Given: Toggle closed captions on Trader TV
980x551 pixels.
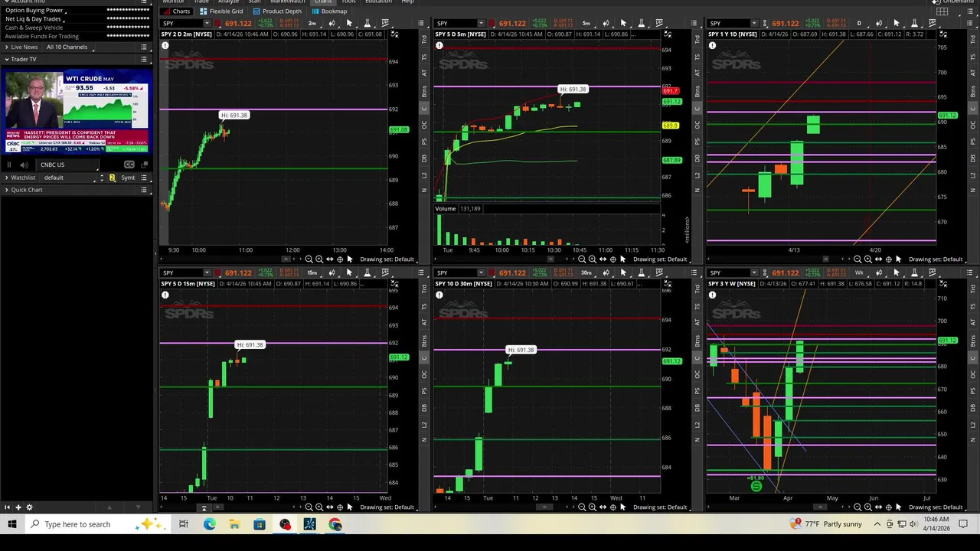Looking at the screenshot, I should click(129, 165).
